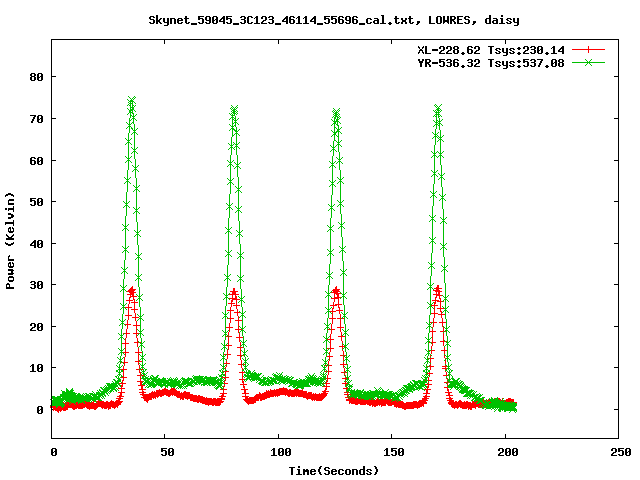The width and height of the screenshot is (640, 480).
Task: Click the x-axis tick label 200
Action: pyautogui.click(x=508, y=452)
